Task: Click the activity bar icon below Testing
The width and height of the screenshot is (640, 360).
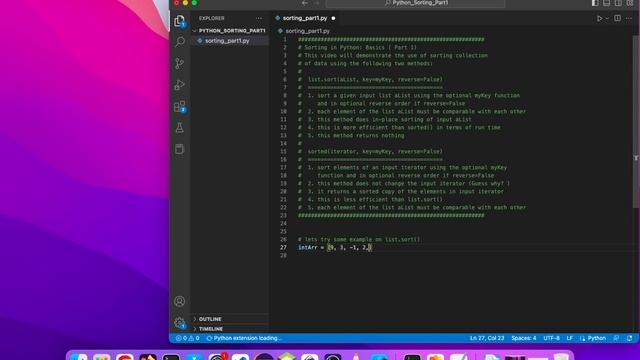Action: coord(180,149)
